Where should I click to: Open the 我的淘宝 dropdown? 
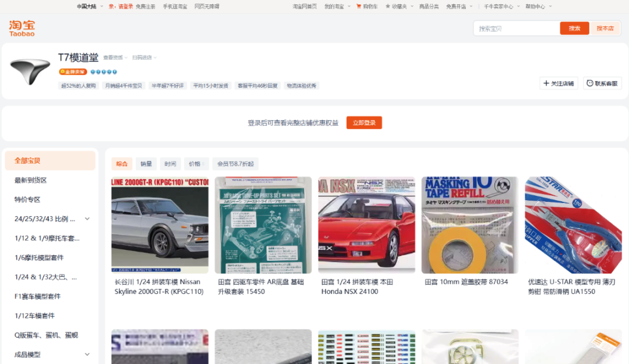pos(335,6)
